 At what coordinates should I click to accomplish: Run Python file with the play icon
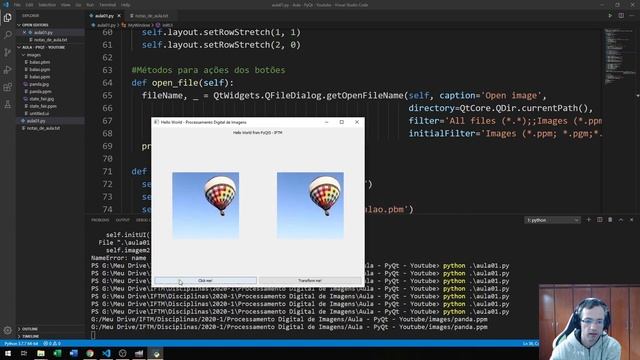pyautogui.click(x=610, y=16)
